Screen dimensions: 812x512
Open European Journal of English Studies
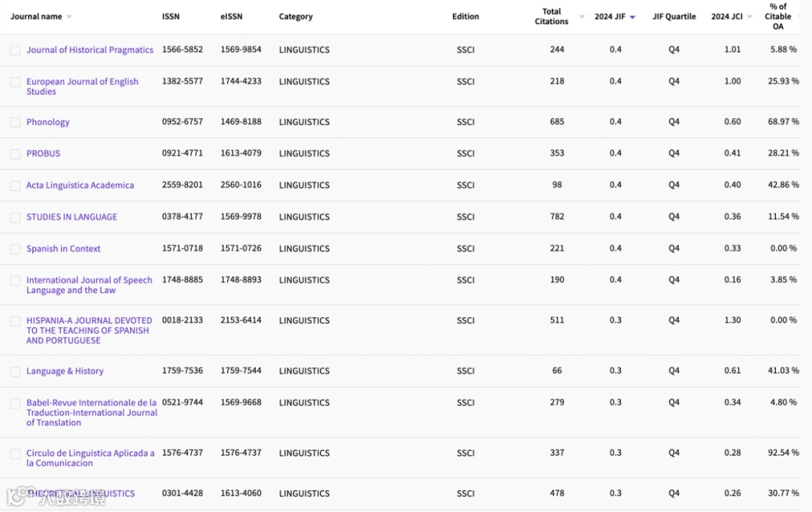point(83,86)
